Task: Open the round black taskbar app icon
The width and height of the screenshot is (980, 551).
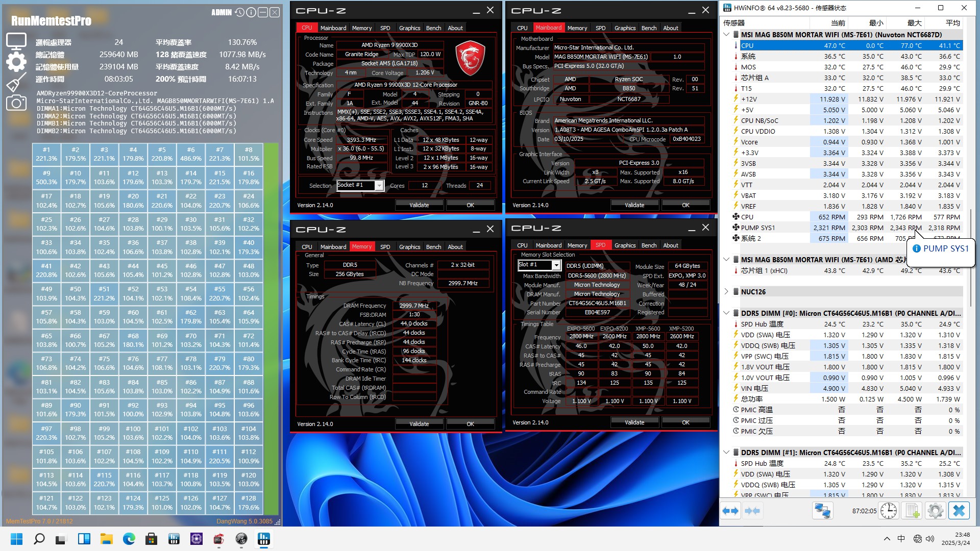Action: (241, 539)
